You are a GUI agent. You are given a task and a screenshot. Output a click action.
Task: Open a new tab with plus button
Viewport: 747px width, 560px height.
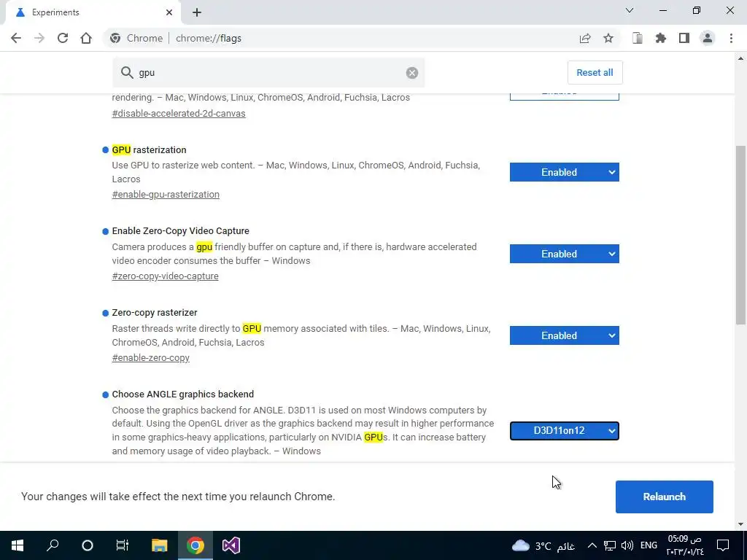point(197,12)
